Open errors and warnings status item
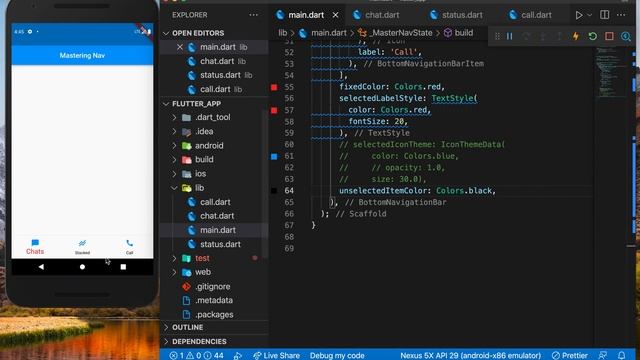This screenshot has height=360, width=640. 196,356
